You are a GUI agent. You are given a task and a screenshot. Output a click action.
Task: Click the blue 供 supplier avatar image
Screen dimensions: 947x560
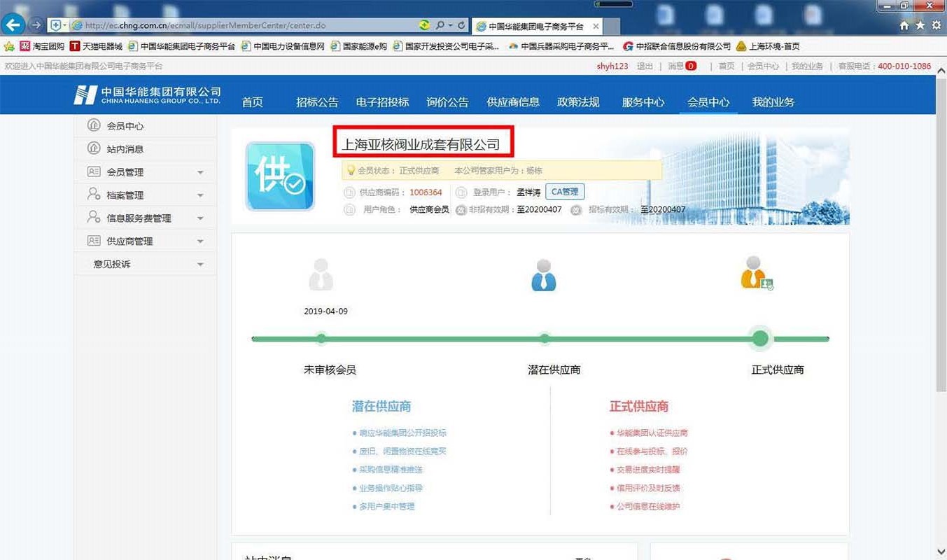click(280, 176)
